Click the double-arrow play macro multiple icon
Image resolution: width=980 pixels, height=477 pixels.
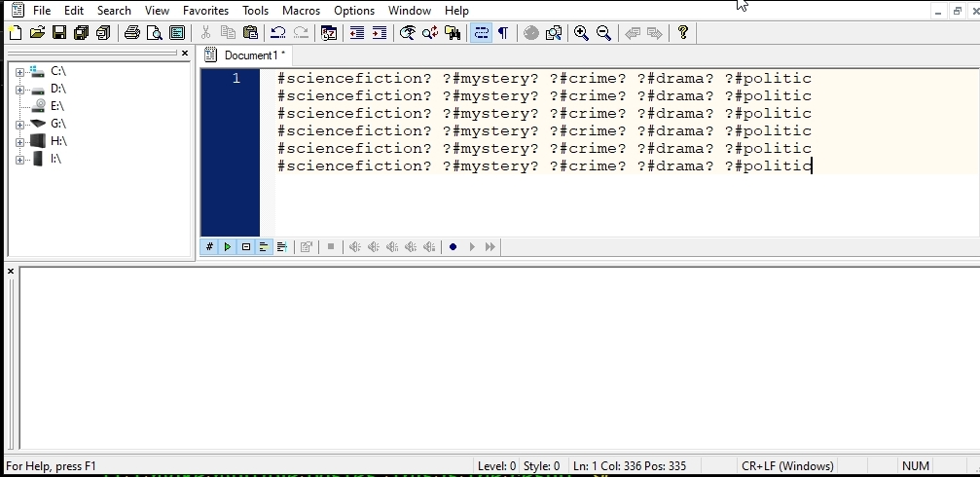(490, 247)
